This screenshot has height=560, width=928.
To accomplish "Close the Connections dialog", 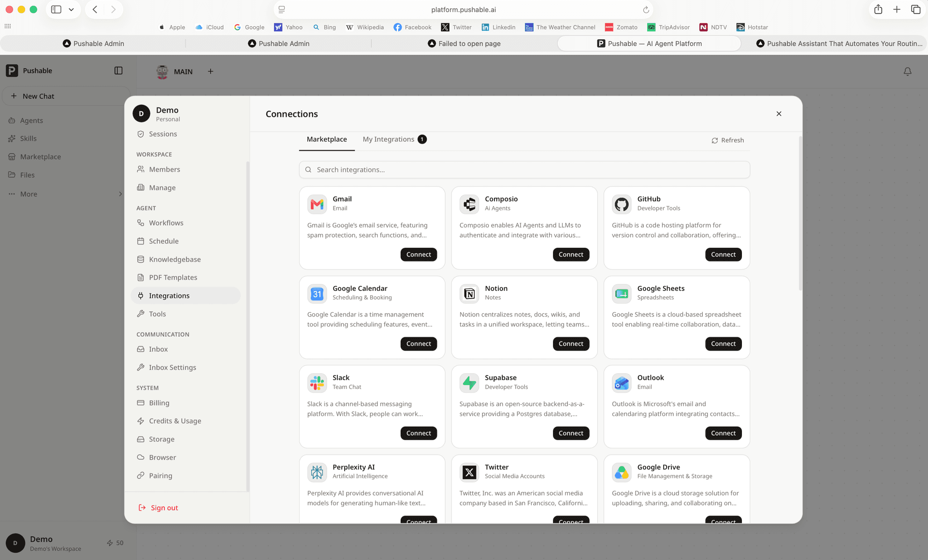I will pos(779,114).
